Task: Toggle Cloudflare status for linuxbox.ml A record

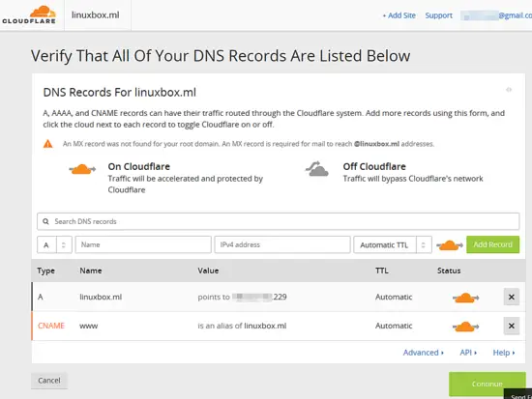Action: pyautogui.click(x=465, y=298)
